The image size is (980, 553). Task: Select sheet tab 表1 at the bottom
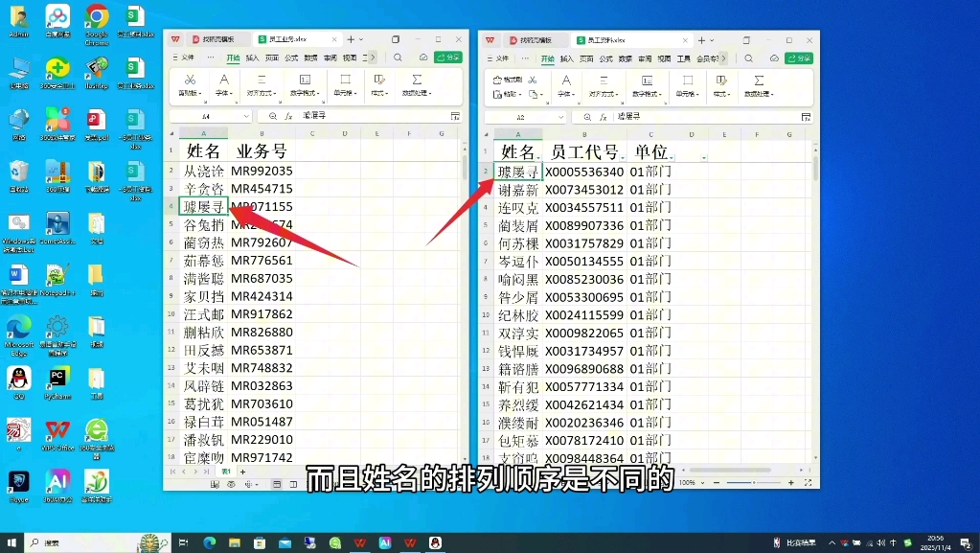coord(224,472)
